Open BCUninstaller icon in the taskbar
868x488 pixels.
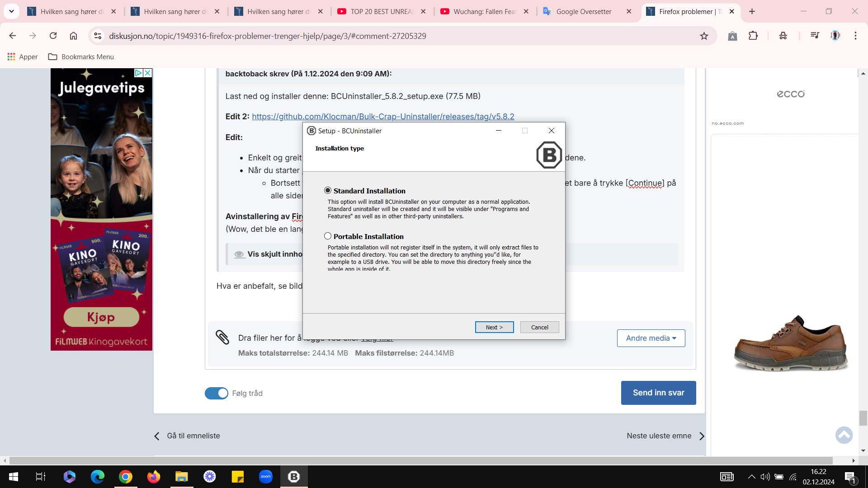(x=294, y=477)
